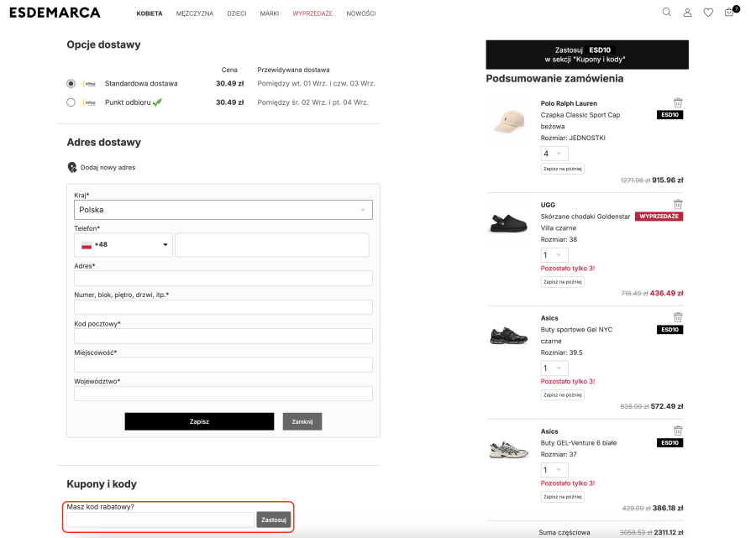Open the NOWOŚCI menu
Image resolution: width=756 pixels, height=538 pixels.
pos(361,13)
